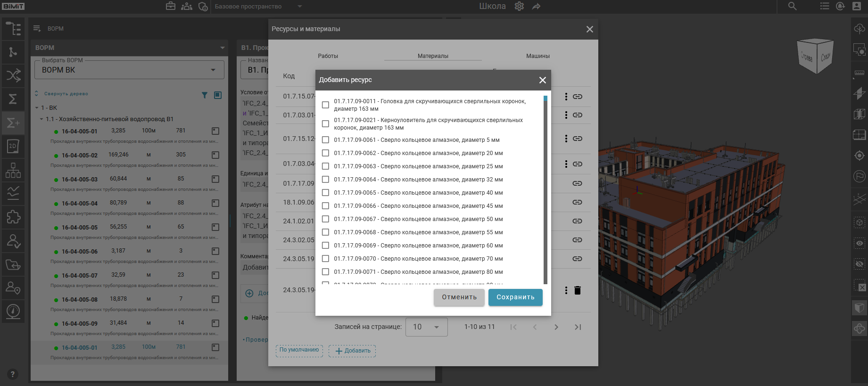
Task: Switch to the Работы tab
Action: coord(328,56)
